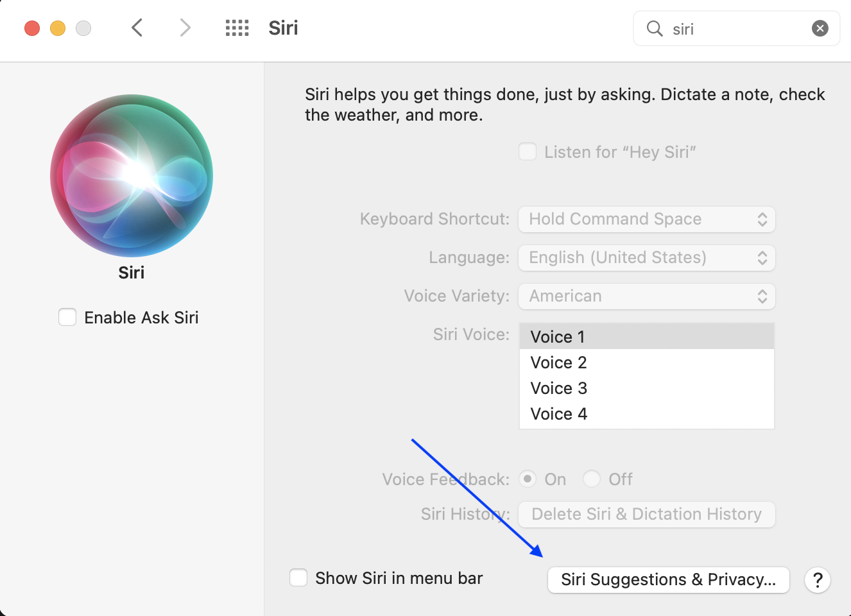Open the help question mark button

click(x=817, y=580)
